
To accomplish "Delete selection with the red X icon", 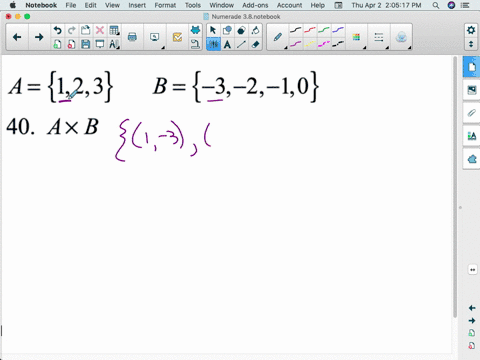I will click(x=100, y=30).
